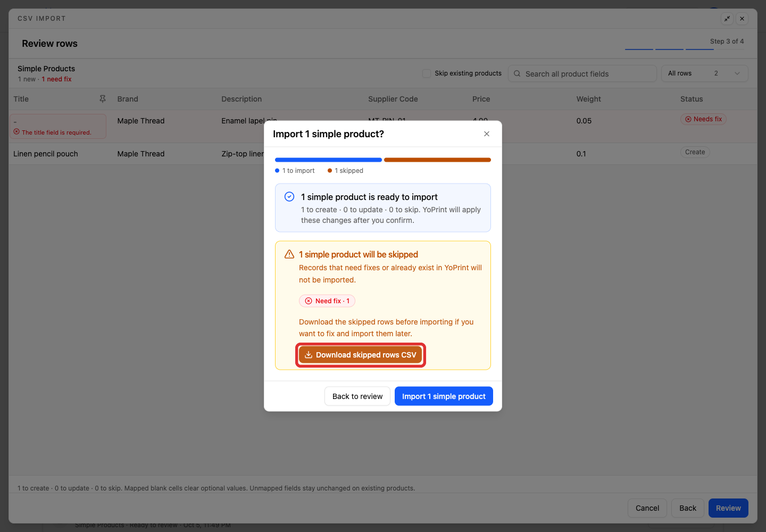
Task: Click the Status column header
Action: pyautogui.click(x=692, y=99)
